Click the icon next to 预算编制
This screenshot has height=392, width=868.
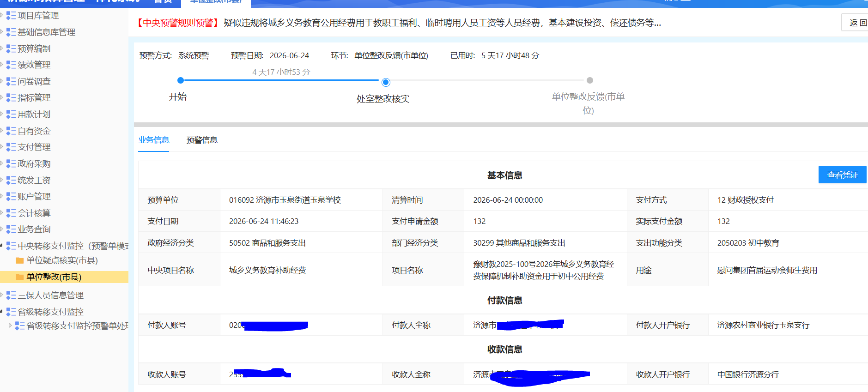tap(11, 48)
